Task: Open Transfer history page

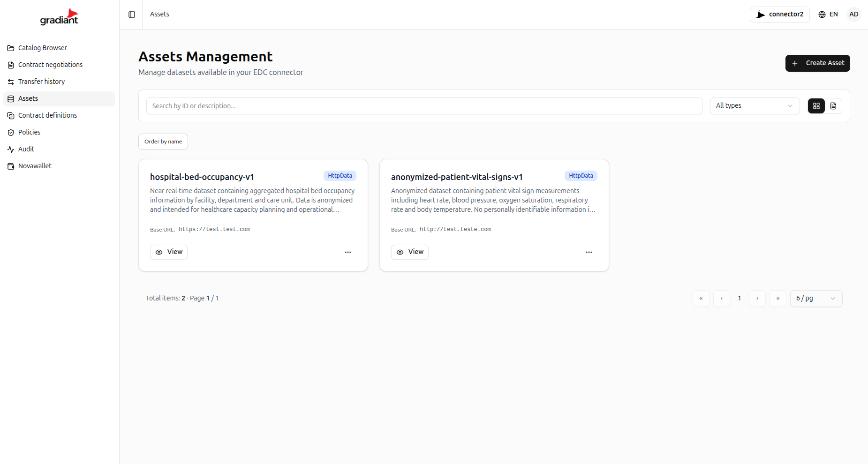Action: coord(59,82)
